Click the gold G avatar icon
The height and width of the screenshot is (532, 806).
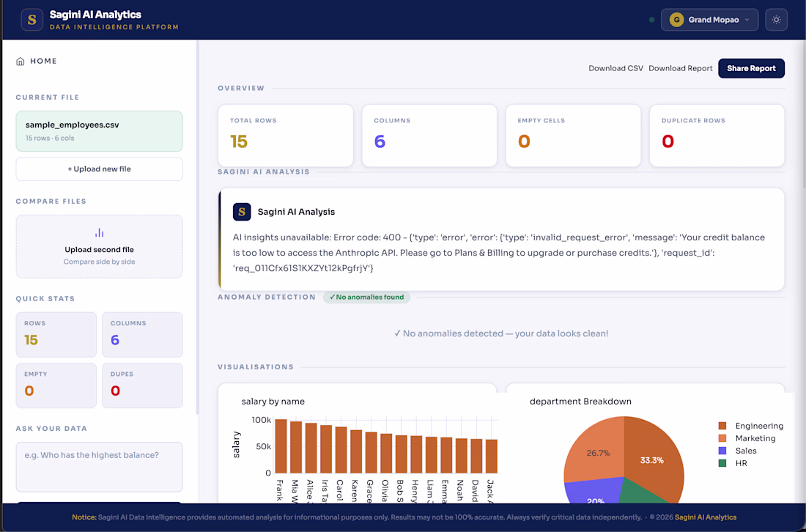tap(676, 20)
